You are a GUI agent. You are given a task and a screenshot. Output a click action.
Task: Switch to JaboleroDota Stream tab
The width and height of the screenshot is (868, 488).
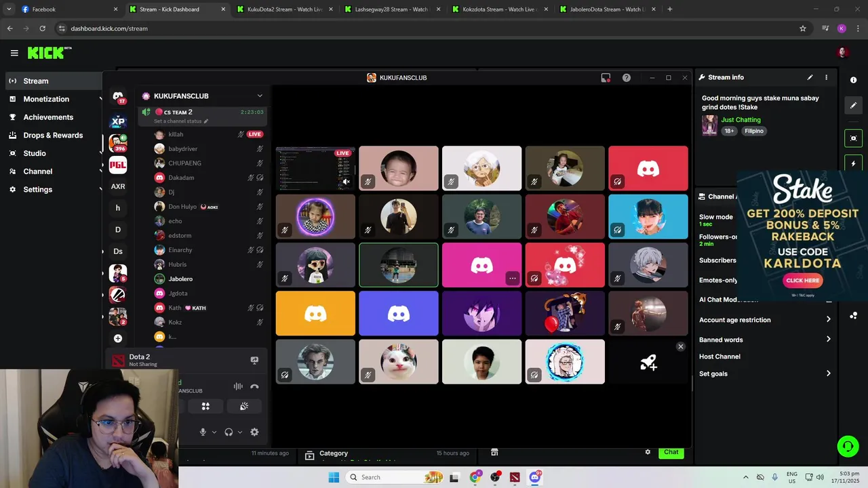[x=608, y=9]
